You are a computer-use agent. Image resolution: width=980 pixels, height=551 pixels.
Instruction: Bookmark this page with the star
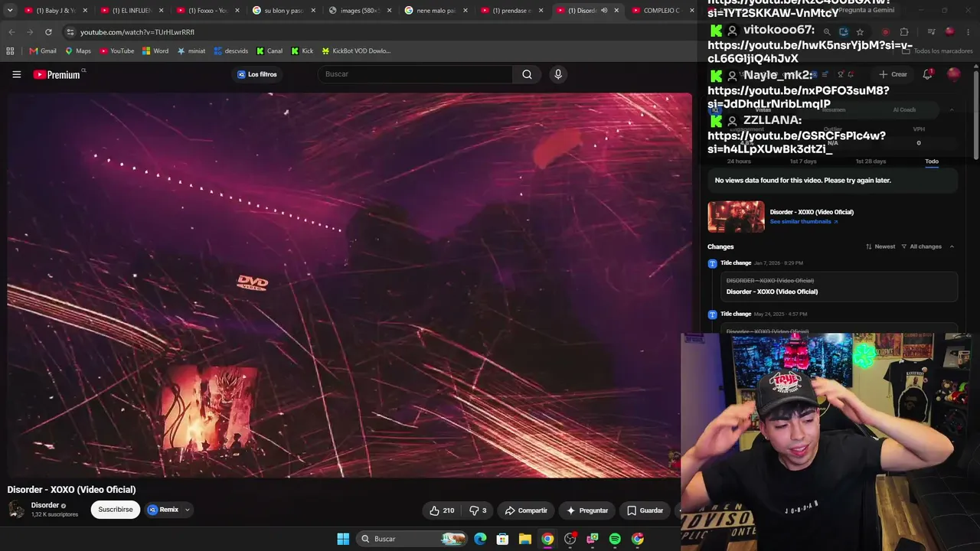pyautogui.click(x=860, y=32)
